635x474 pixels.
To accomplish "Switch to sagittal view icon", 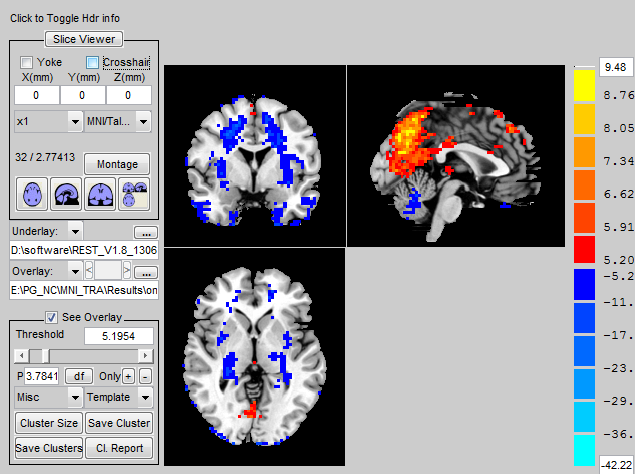I will tap(66, 194).
